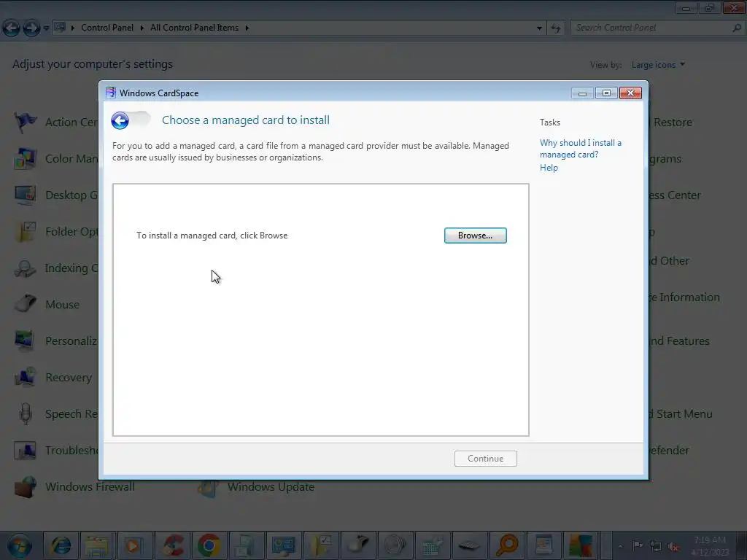Open the Help link under Tasks
This screenshot has height=560, width=747.
(x=549, y=168)
